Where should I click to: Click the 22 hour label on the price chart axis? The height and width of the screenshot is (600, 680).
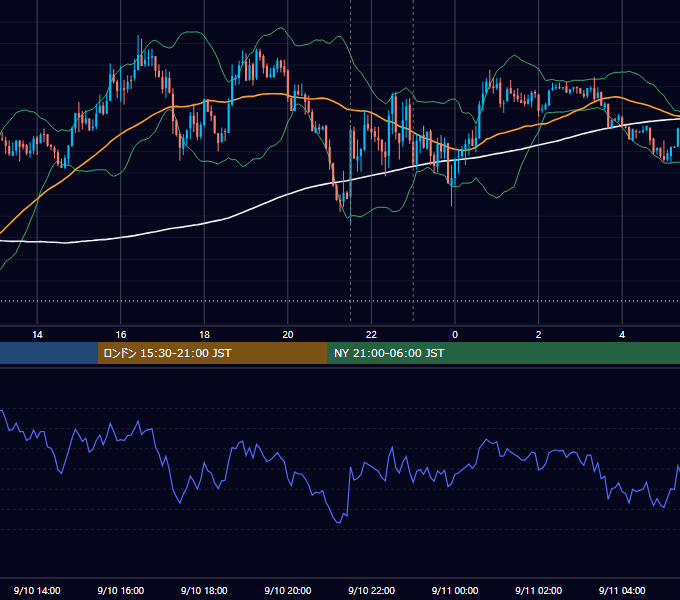click(x=371, y=335)
